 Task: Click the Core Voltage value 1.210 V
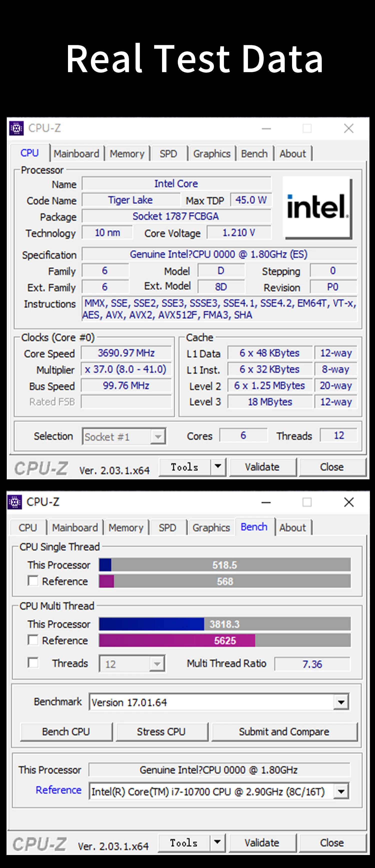(239, 232)
